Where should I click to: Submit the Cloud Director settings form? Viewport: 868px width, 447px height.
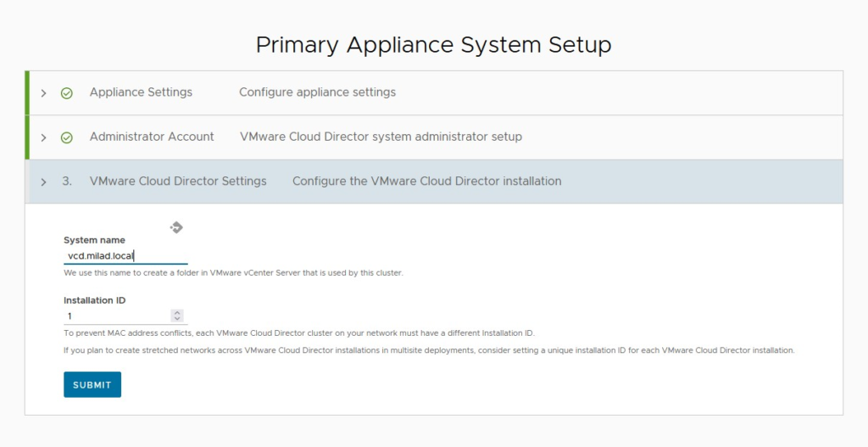92,384
